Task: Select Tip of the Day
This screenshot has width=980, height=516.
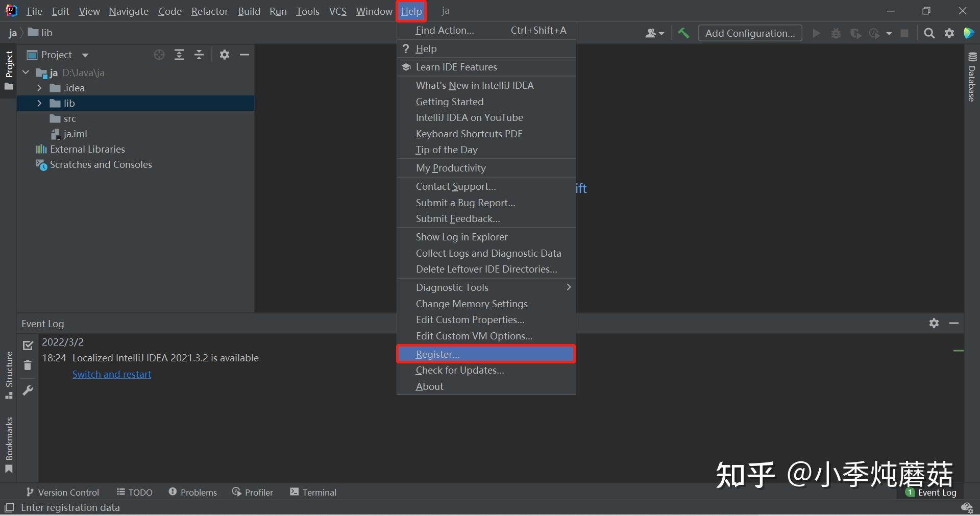Action: [486, 150]
